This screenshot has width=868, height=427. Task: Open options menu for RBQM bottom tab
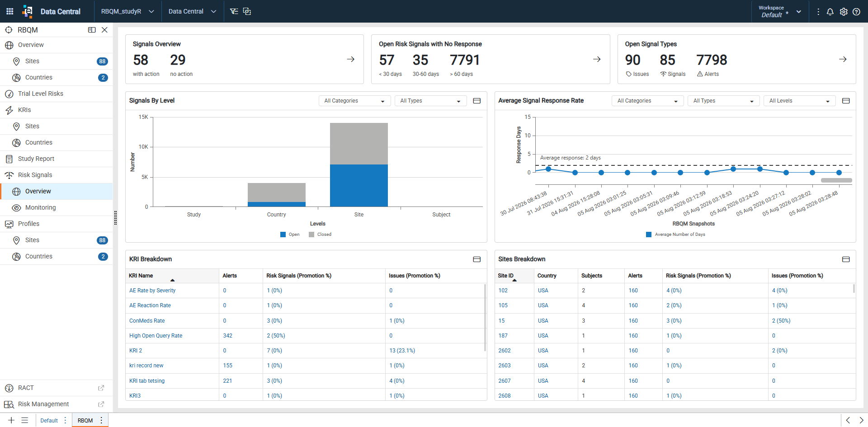[x=101, y=420]
